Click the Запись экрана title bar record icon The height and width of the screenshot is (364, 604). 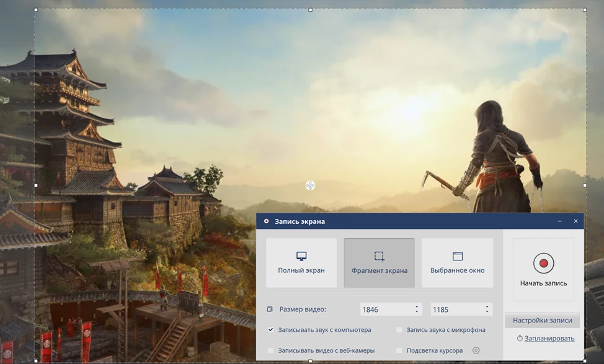266,221
